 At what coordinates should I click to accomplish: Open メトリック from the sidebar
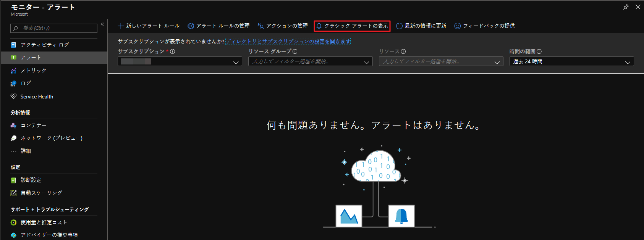coord(34,71)
